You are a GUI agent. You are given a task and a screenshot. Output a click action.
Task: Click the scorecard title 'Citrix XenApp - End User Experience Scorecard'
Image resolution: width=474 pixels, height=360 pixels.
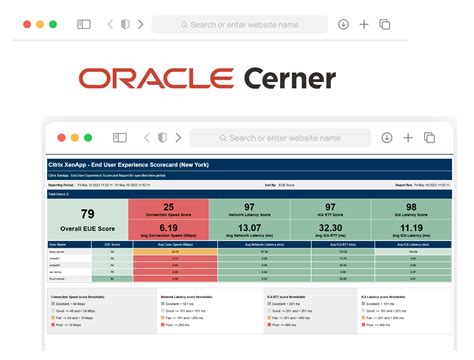tap(128, 165)
